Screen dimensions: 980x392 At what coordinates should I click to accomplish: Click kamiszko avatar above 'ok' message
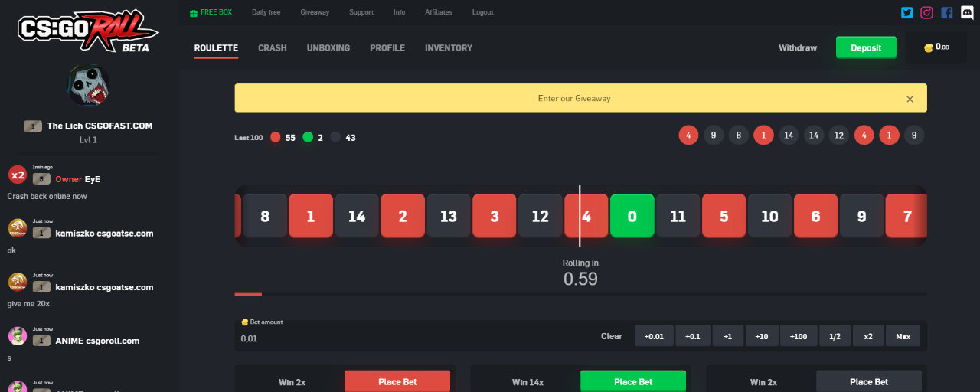18,228
